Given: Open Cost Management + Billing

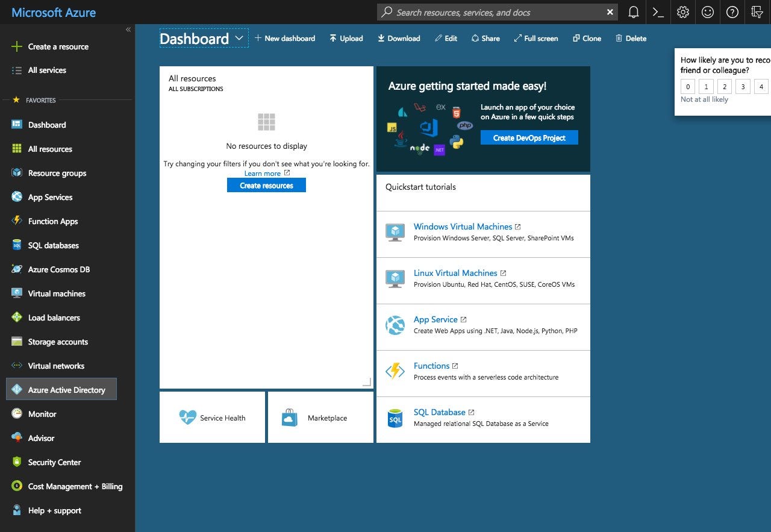Looking at the screenshot, I should coord(75,487).
